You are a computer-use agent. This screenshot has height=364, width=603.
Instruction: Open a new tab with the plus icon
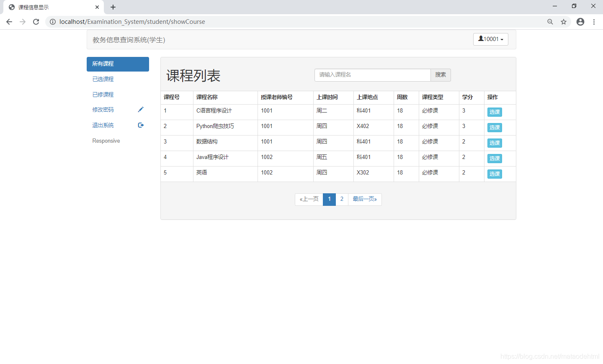113,7
